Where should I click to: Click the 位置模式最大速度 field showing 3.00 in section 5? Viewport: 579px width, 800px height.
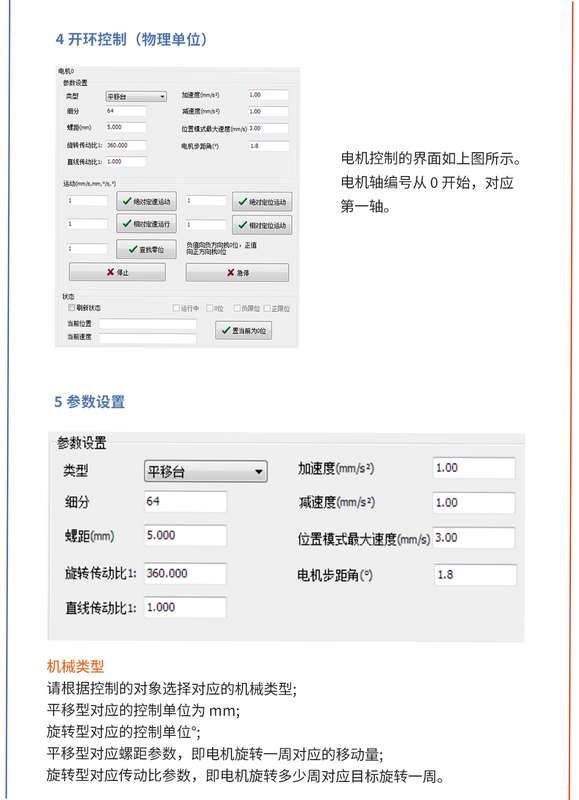(x=474, y=538)
